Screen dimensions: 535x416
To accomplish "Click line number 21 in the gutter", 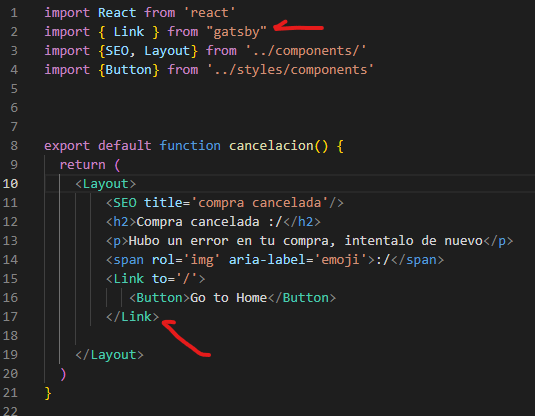I will click(10, 392).
